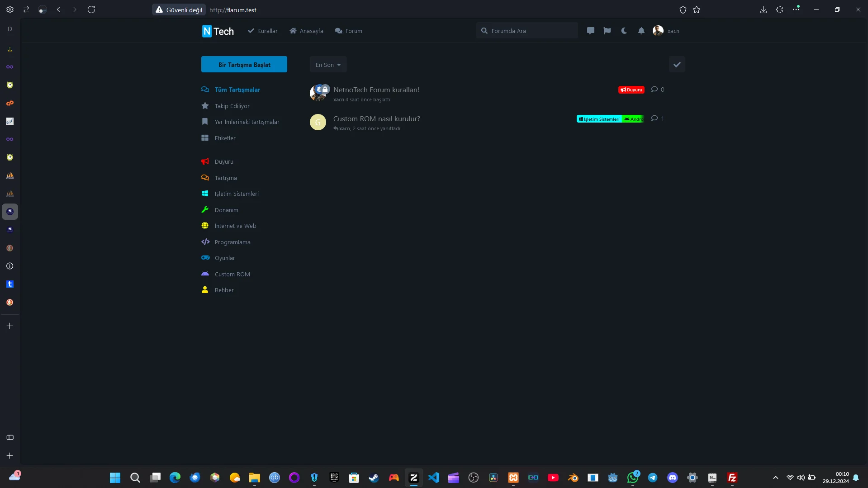868x488 pixels.
Task: Open Steam from taskbar
Action: click(x=374, y=478)
